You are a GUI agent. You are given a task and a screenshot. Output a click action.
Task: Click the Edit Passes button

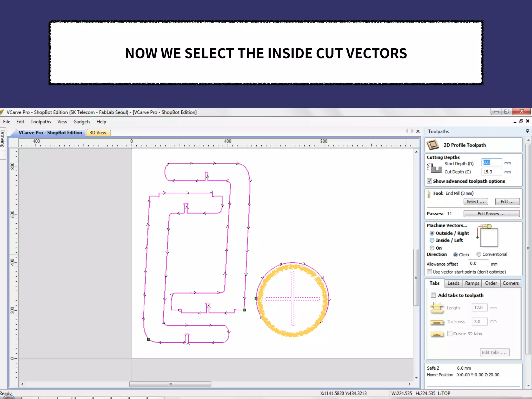(491, 214)
